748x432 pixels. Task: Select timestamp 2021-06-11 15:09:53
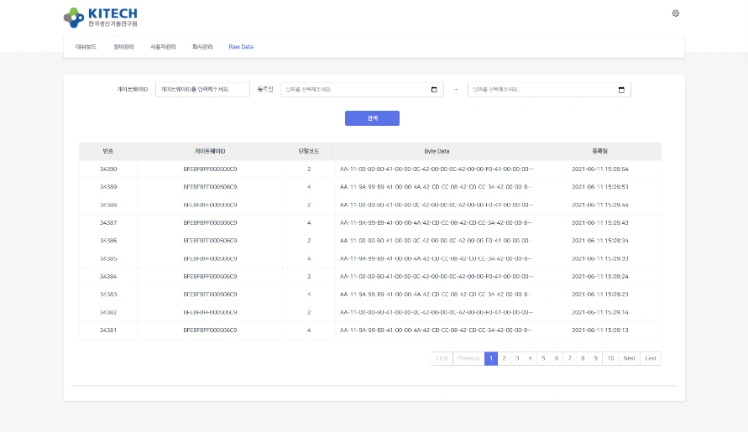(600, 187)
